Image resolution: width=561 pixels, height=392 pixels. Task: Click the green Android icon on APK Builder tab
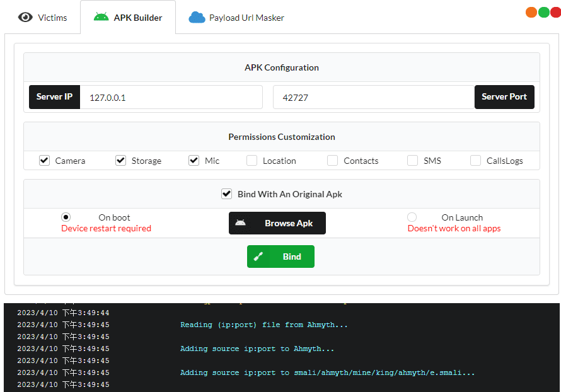tap(101, 17)
